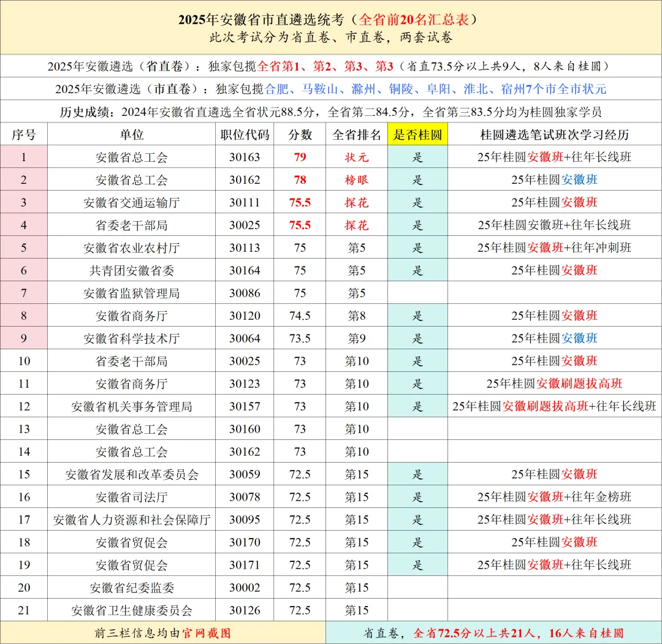
Task: Click position code 30170
Action: tap(245, 542)
